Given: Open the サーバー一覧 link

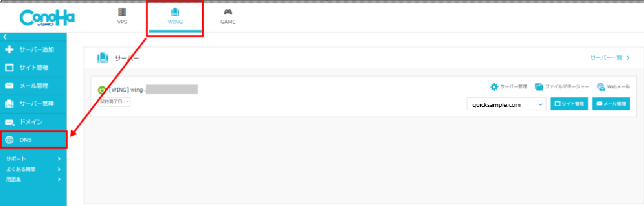Looking at the screenshot, I should click(610, 58).
